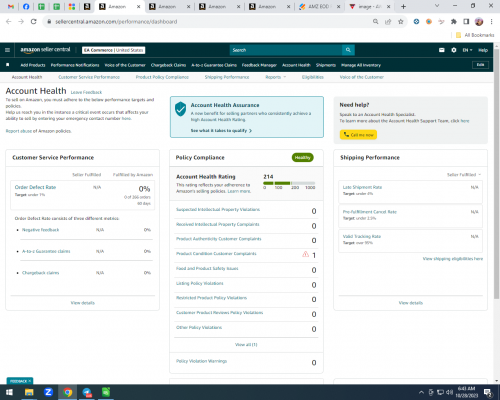Image resolution: width=500 pixels, height=400 pixels.
Task: Click the warning triangle beside Product Condition Complaints
Action: [305, 254]
